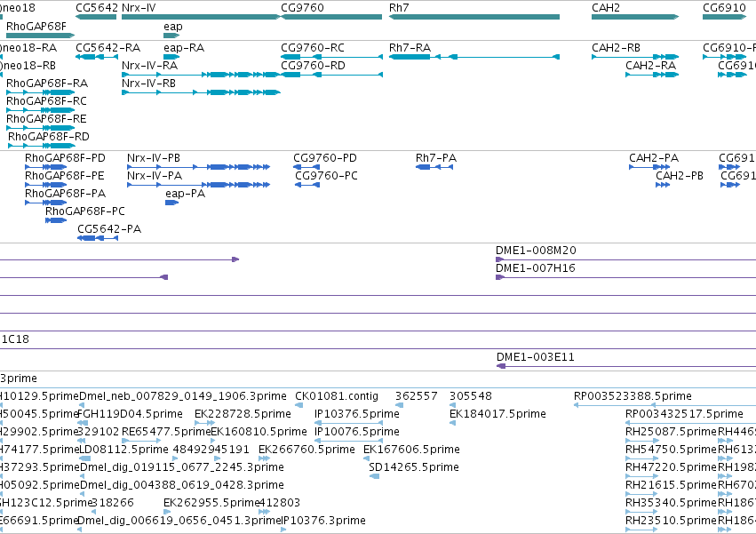
Task: Select the CG5642 gene feature label
Action: [x=97, y=8]
